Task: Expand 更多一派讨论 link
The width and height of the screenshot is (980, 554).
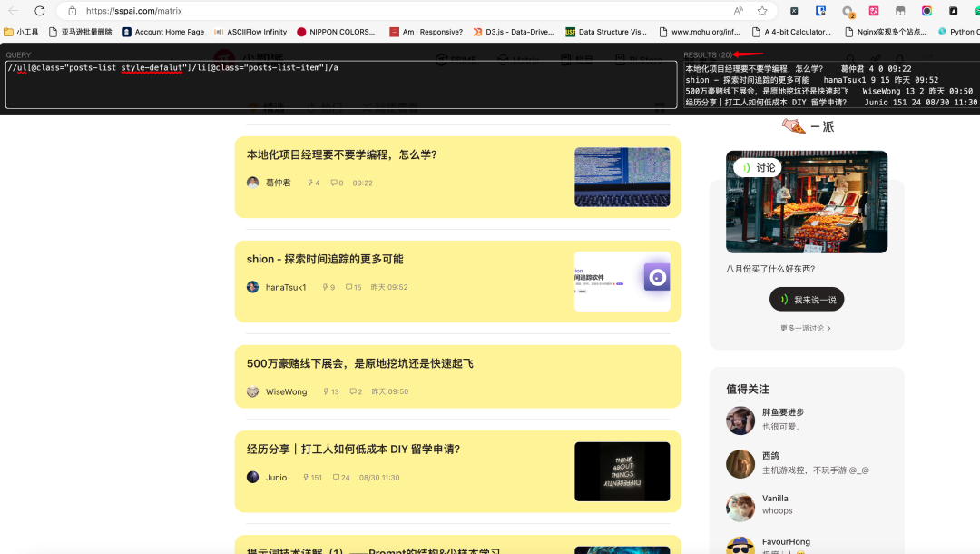Action: [805, 328]
